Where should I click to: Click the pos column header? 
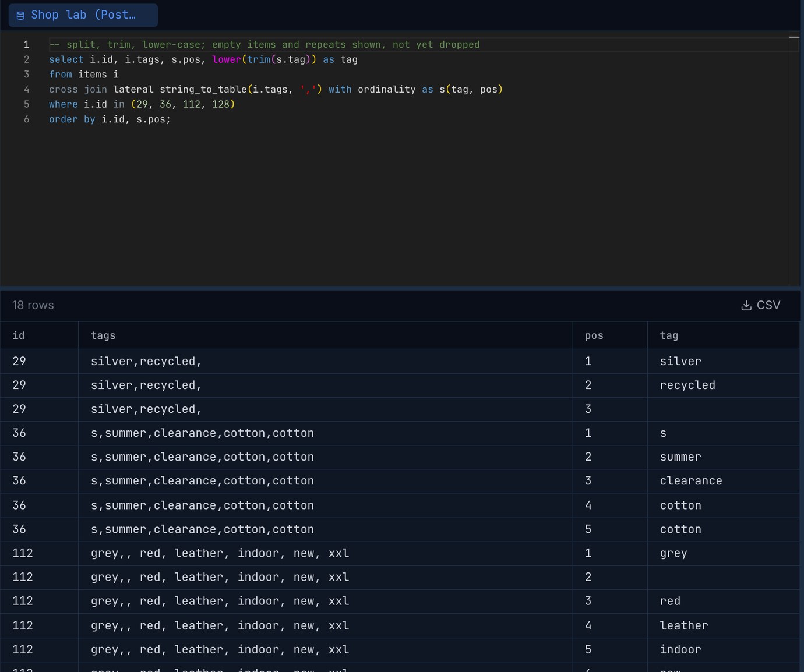[610, 335]
